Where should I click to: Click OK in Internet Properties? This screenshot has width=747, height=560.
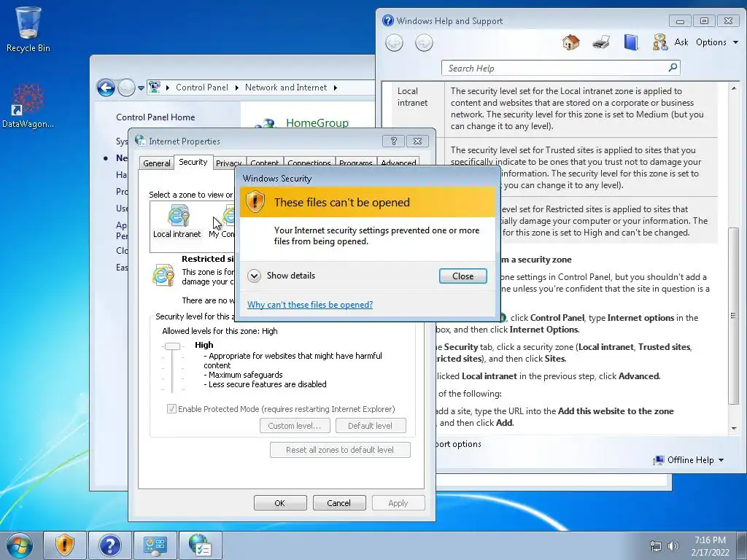point(279,503)
